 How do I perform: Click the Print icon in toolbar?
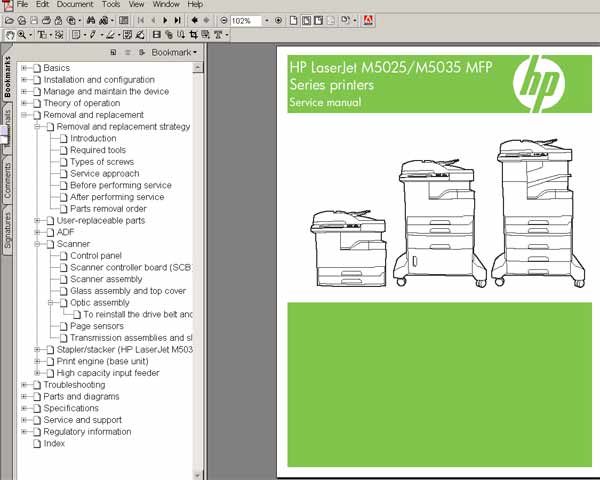click(46, 20)
